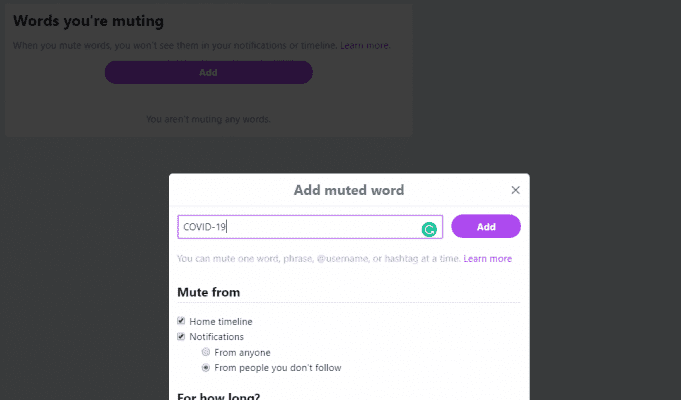Select the From anyone radio option
Screen dimensions: 681x400
click(206, 352)
